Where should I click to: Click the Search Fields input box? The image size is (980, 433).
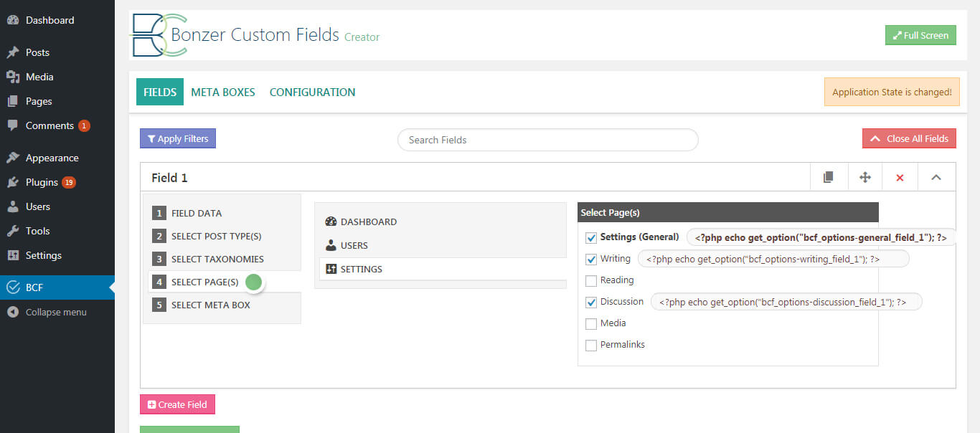point(547,140)
